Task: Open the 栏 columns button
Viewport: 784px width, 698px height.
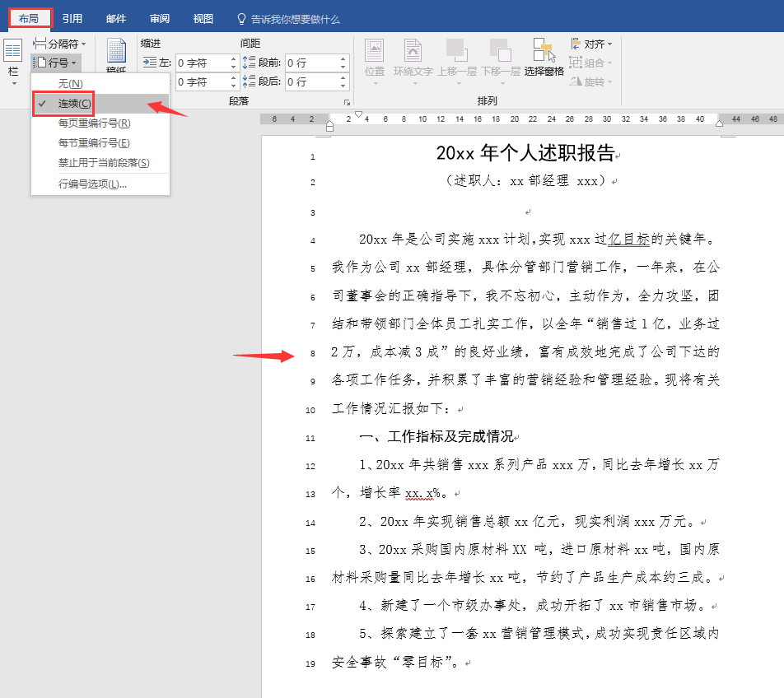Action: click(13, 62)
